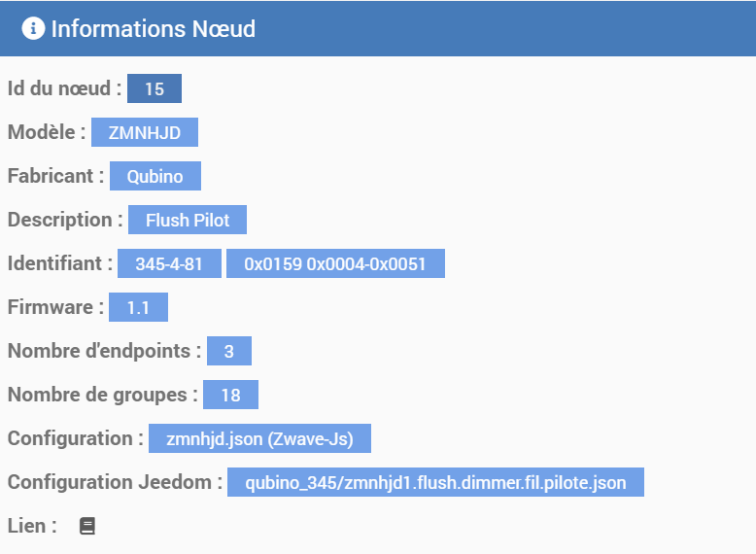Select the Flush Pilot description badge
Image resolution: width=756 pixels, height=554 pixels.
point(188,220)
